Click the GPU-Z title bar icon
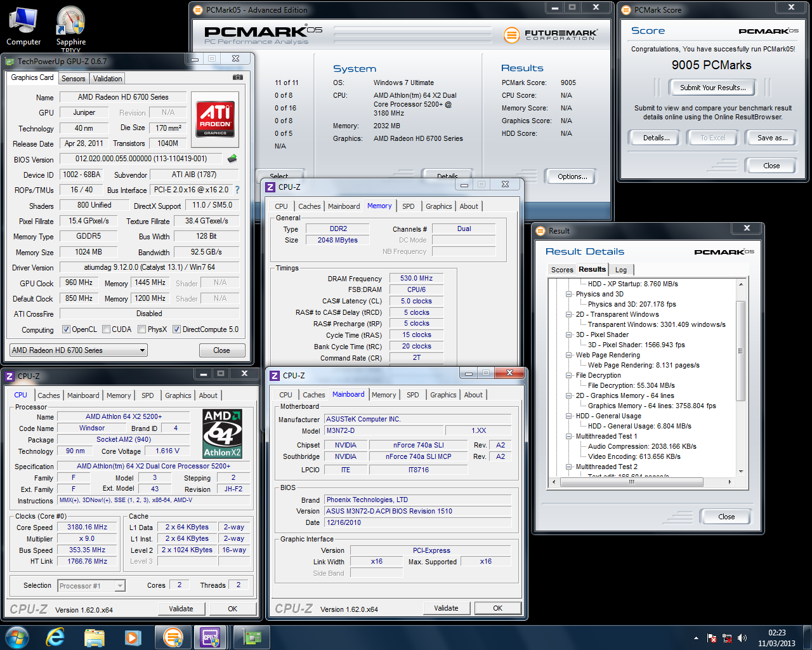 pos(10,61)
